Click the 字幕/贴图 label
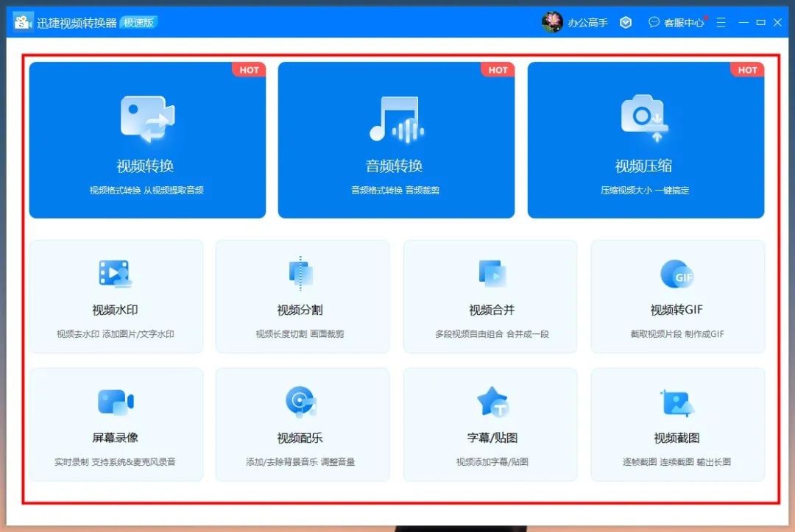Viewport: 795px width, 532px height. coord(492,438)
